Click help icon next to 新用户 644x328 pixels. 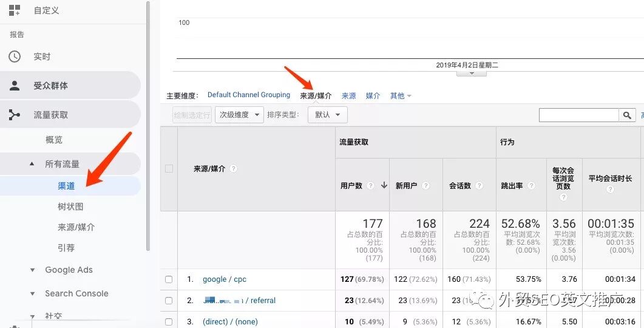(425, 186)
